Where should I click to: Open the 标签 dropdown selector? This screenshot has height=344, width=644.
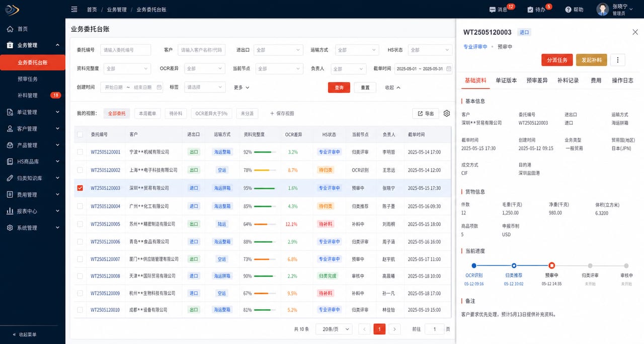click(x=204, y=87)
